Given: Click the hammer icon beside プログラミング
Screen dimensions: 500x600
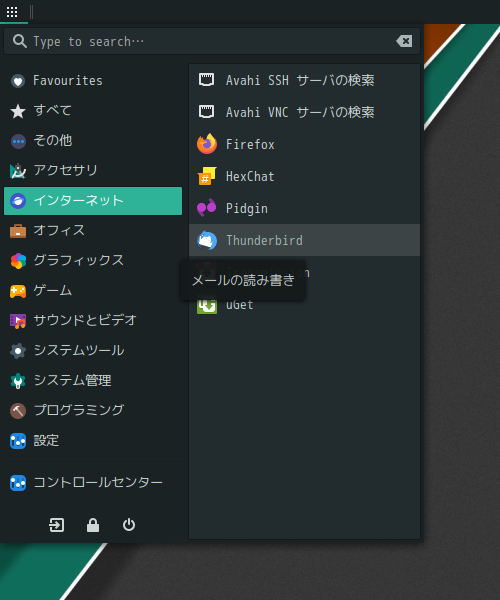Looking at the screenshot, I should [18, 411].
